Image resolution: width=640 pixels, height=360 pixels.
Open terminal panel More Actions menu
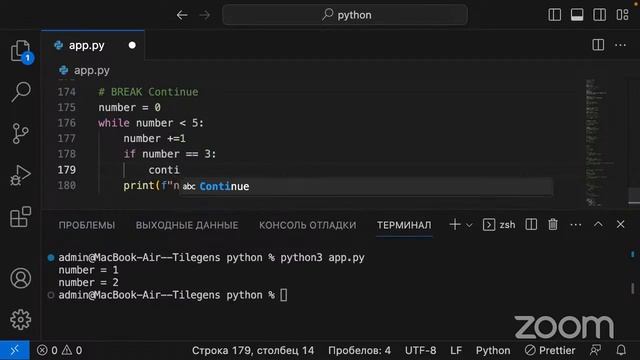pyautogui.click(x=576, y=225)
